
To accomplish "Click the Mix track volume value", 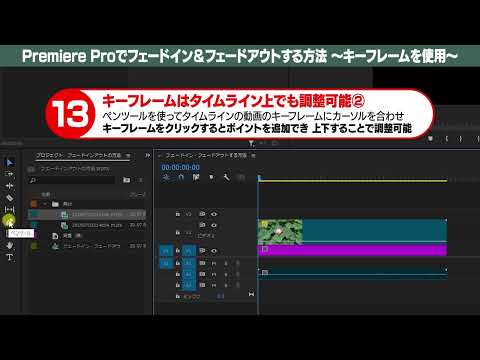I will [x=220, y=296].
